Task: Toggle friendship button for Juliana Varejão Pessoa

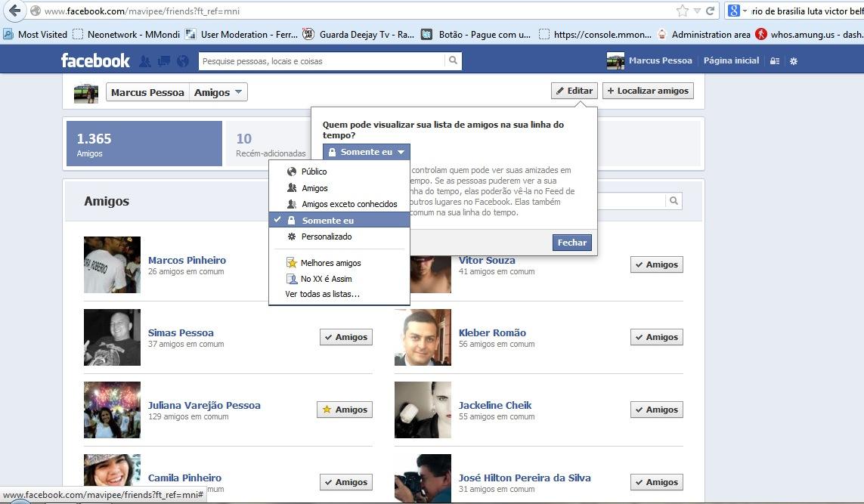Action: (x=345, y=410)
